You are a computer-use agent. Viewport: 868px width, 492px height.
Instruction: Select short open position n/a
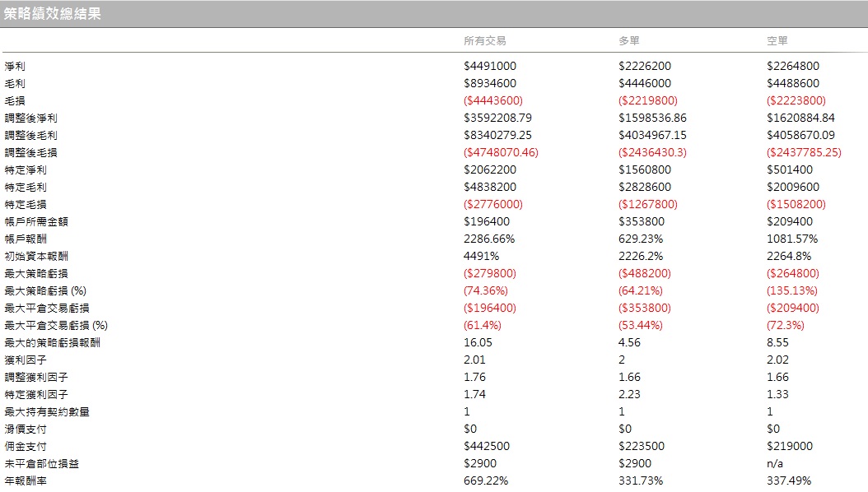point(775,464)
